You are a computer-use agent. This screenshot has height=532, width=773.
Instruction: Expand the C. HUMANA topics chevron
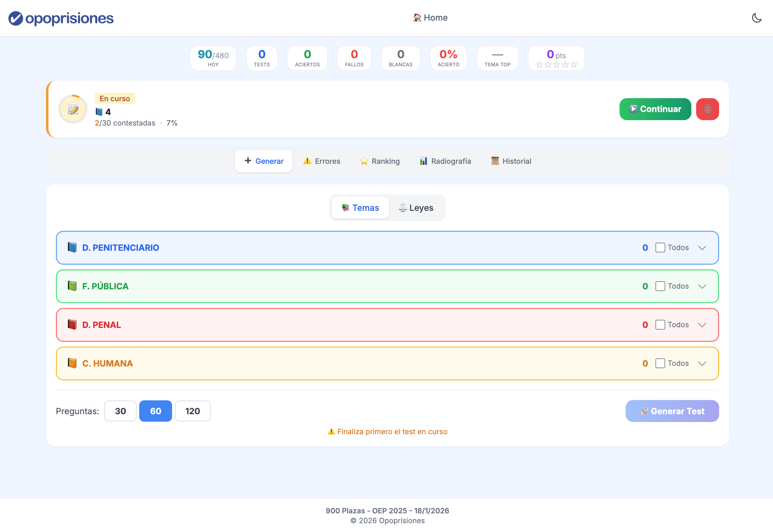tap(702, 363)
